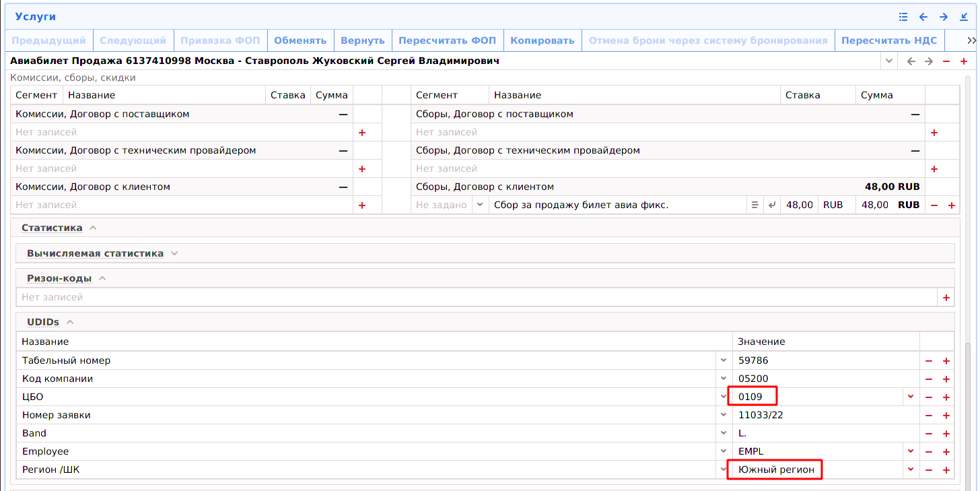Click the return arrow icon in fee row

[772, 205]
